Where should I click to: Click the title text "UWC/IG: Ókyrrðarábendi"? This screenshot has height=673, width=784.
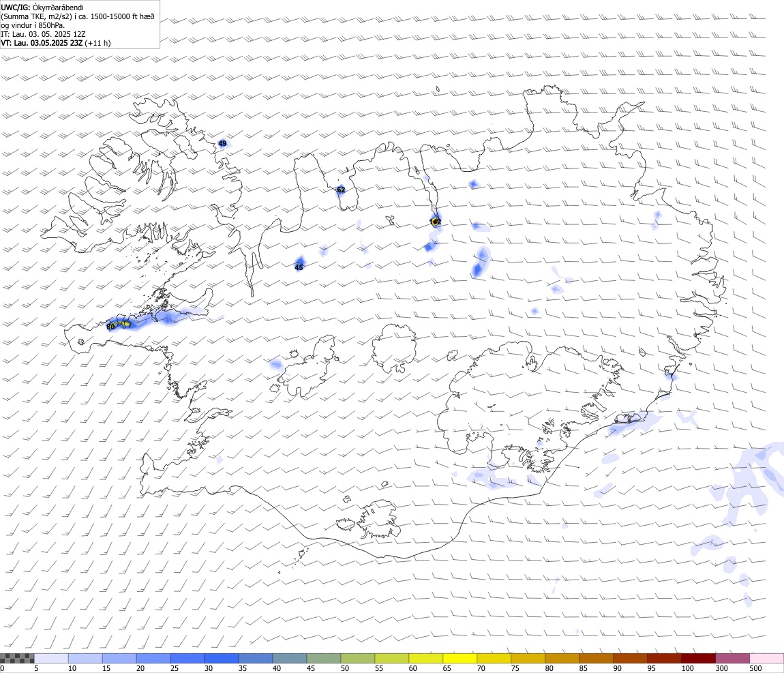42,8
